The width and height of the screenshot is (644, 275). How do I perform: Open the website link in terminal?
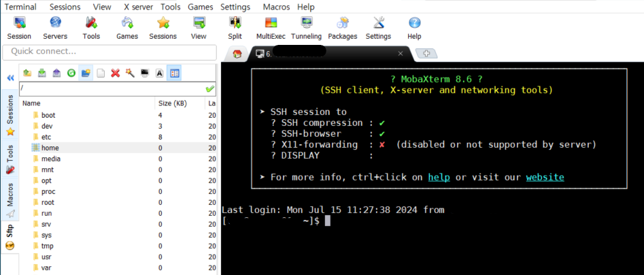pyautogui.click(x=545, y=177)
